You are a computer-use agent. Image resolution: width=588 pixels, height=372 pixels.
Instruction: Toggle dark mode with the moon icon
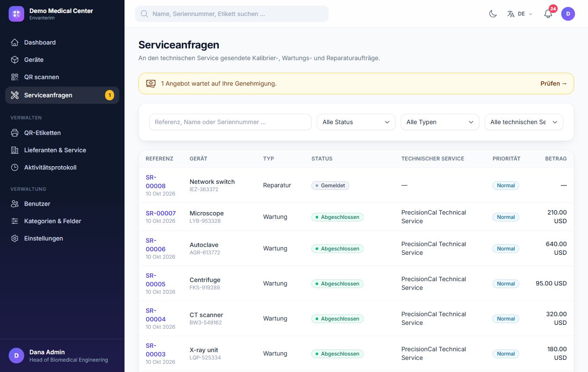[x=493, y=14]
